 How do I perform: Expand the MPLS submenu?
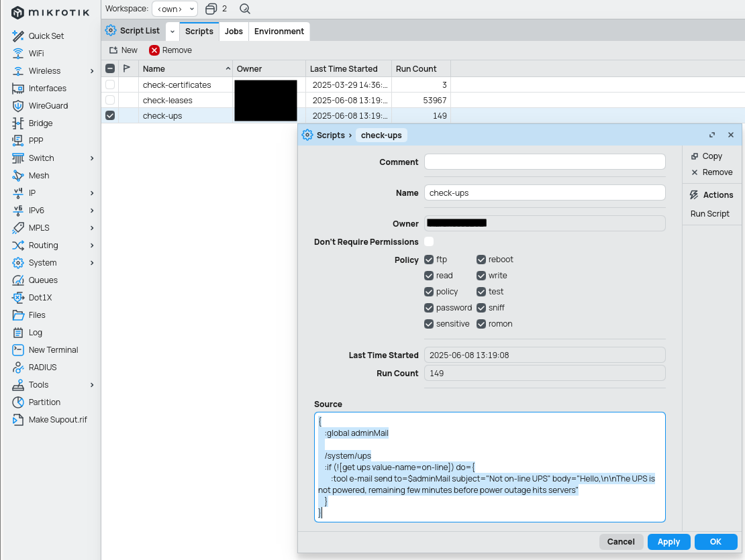coord(92,228)
